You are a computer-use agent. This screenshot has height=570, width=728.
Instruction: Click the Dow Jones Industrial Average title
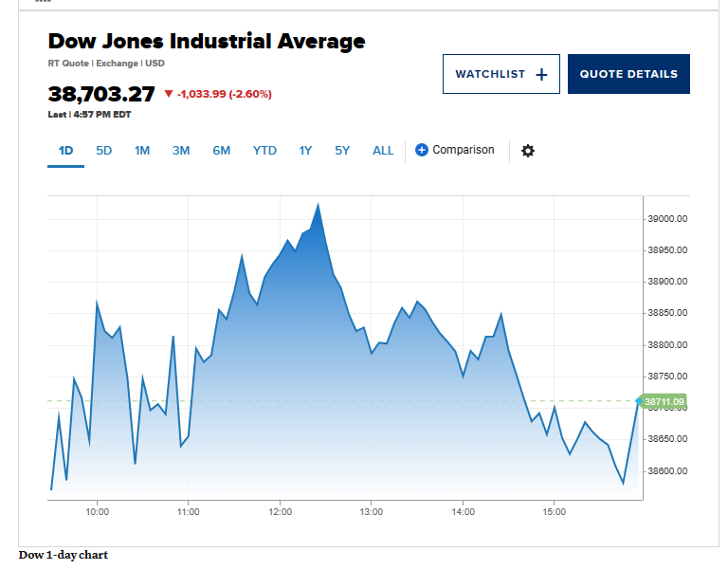pos(207,42)
